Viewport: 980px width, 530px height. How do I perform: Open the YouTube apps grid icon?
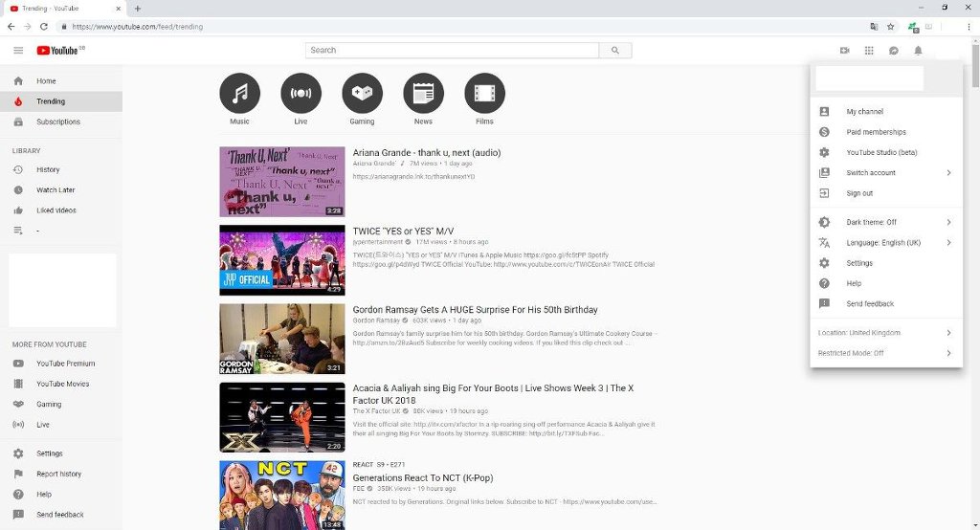[x=869, y=51]
